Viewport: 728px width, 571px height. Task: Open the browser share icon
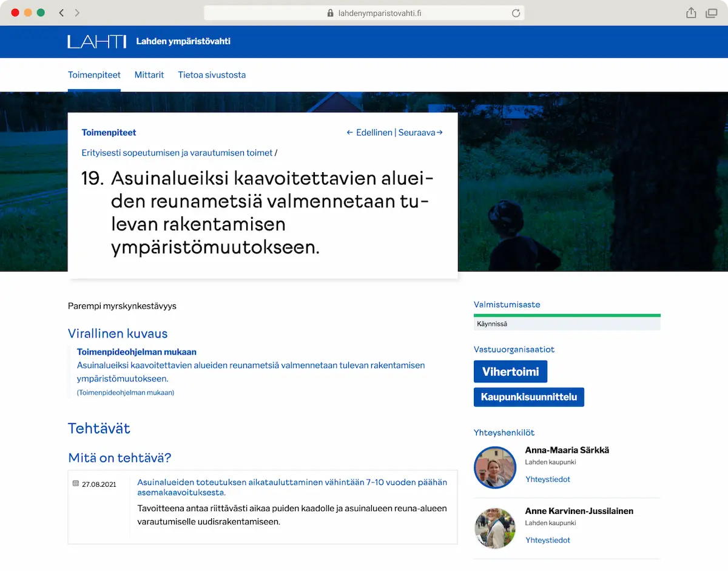point(691,13)
